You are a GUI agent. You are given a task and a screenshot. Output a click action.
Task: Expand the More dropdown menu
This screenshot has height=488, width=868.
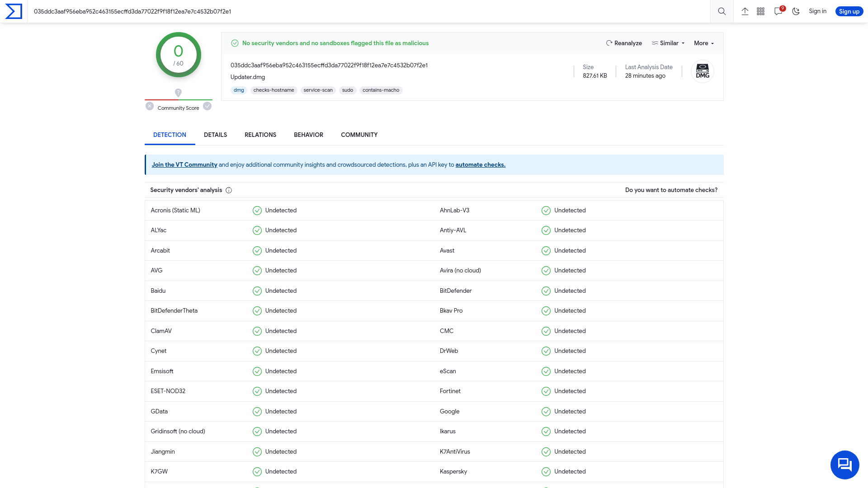703,43
